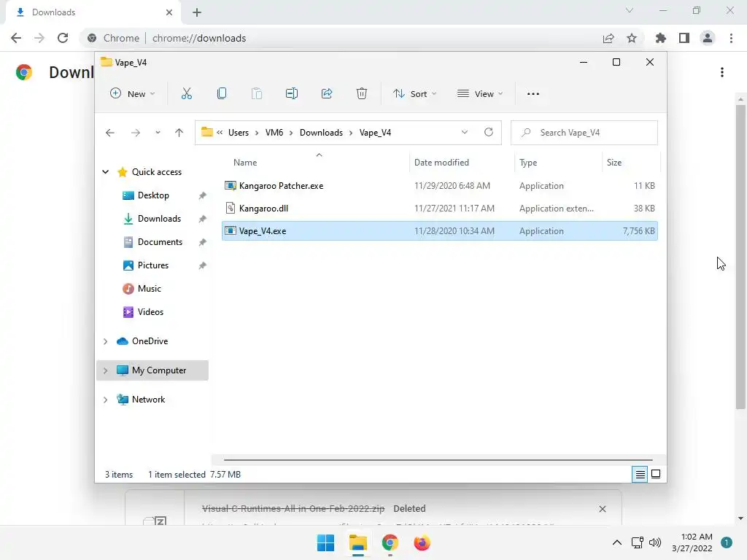Bookmark this page with star icon

point(632,38)
